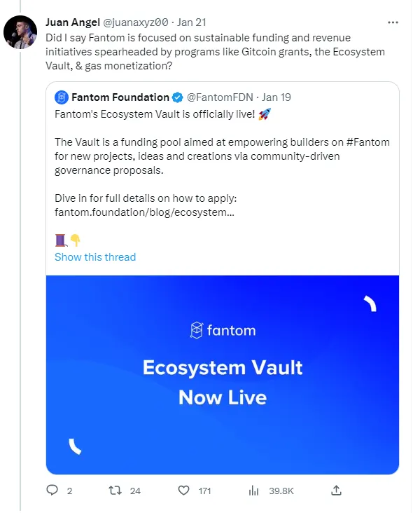Click the blue verified badge
Viewport: 420px width, 513px height.
178,97
